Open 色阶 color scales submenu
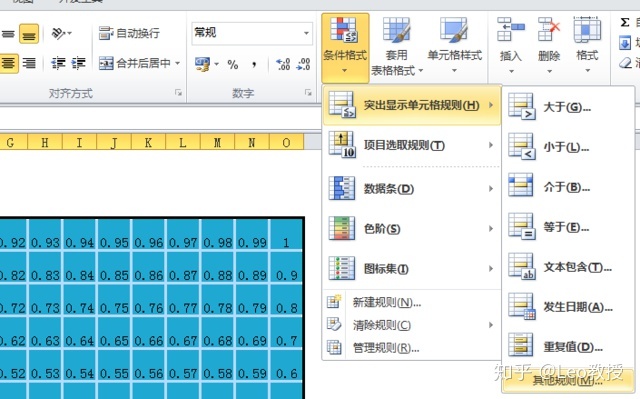640x399 pixels. point(412,228)
